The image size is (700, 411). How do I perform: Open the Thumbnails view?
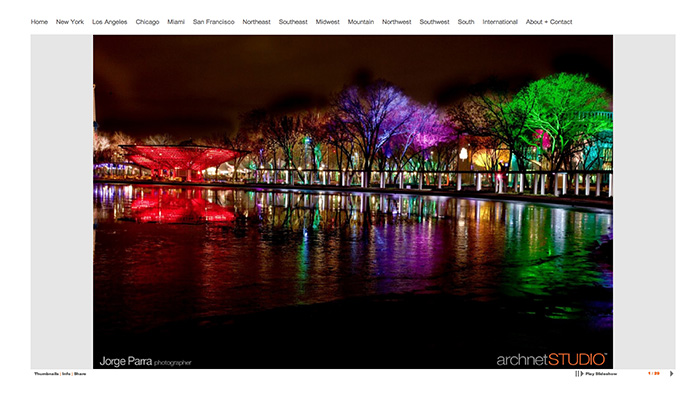tap(46, 374)
